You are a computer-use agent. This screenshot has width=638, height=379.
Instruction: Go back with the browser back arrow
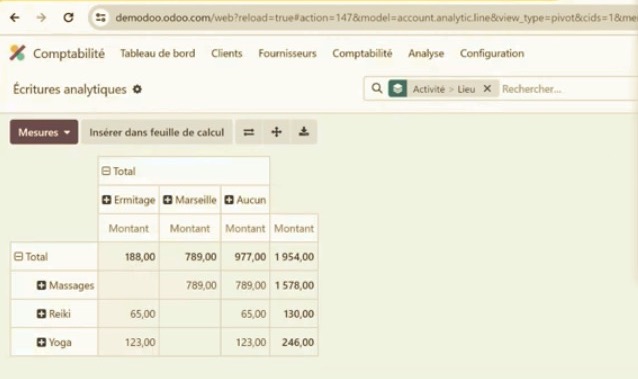pos(15,18)
